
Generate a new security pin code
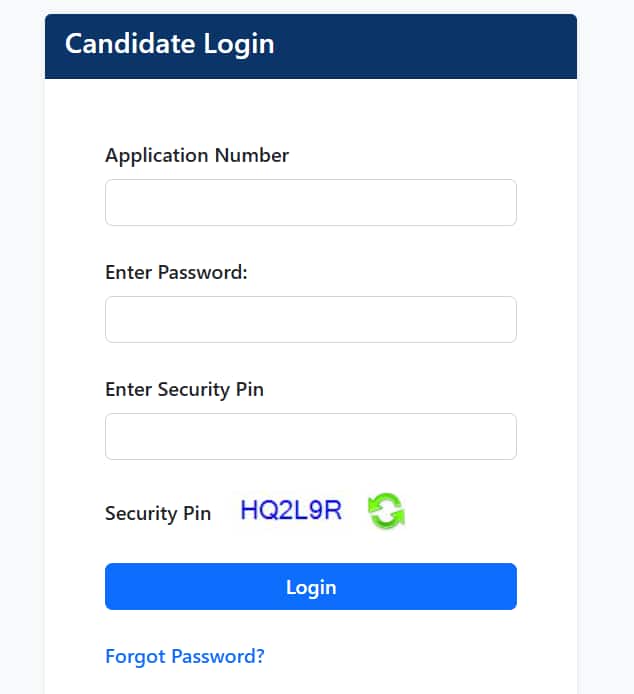[x=385, y=512]
